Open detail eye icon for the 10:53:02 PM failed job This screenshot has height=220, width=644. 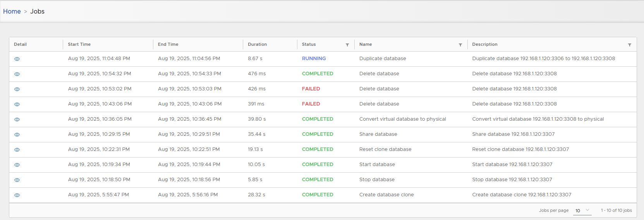pos(17,89)
